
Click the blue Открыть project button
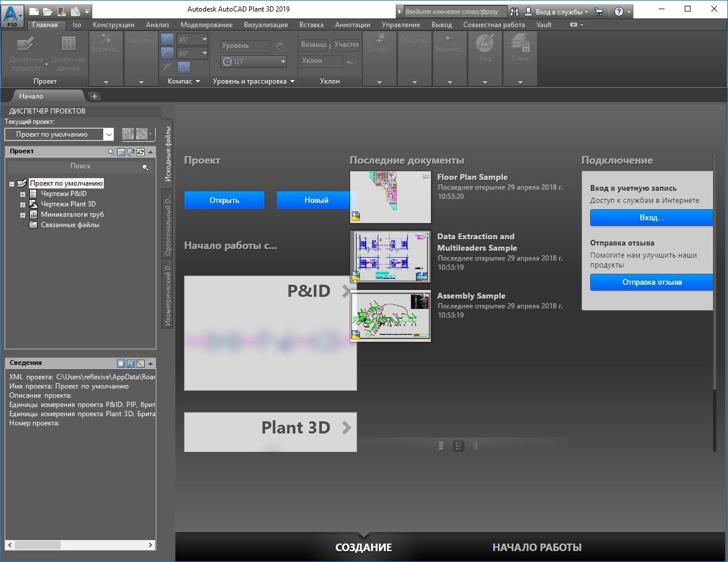(224, 200)
